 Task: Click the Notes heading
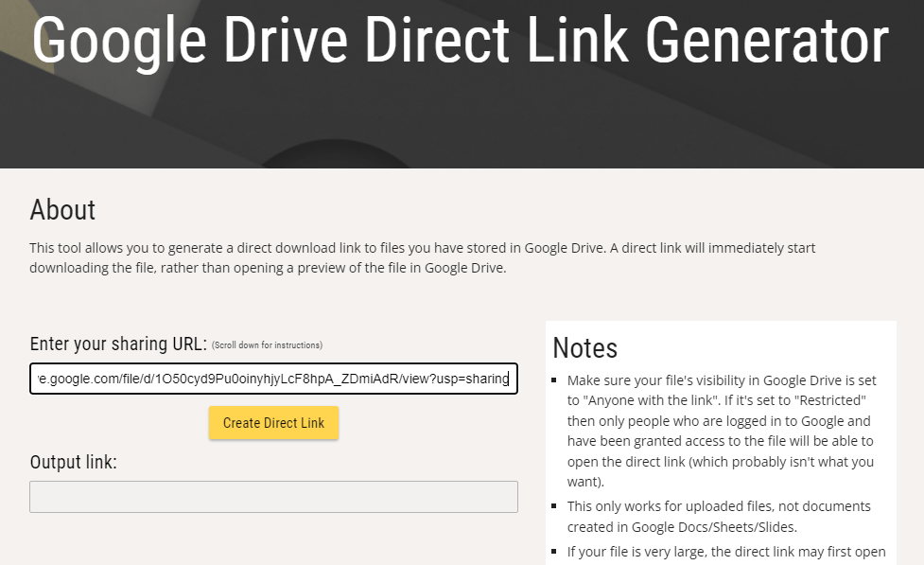(x=584, y=347)
